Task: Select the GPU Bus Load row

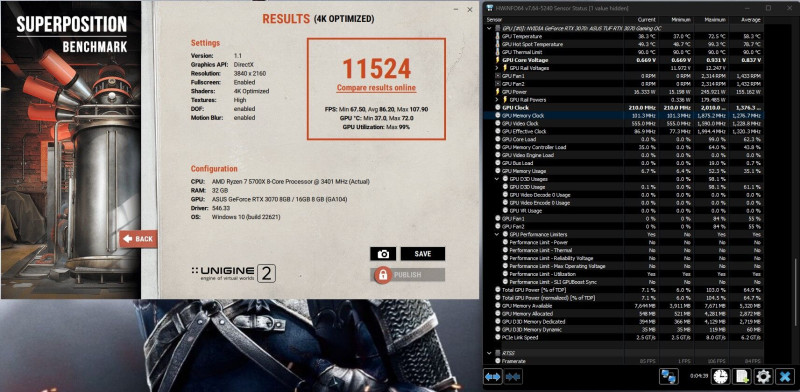Action: [623, 163]
